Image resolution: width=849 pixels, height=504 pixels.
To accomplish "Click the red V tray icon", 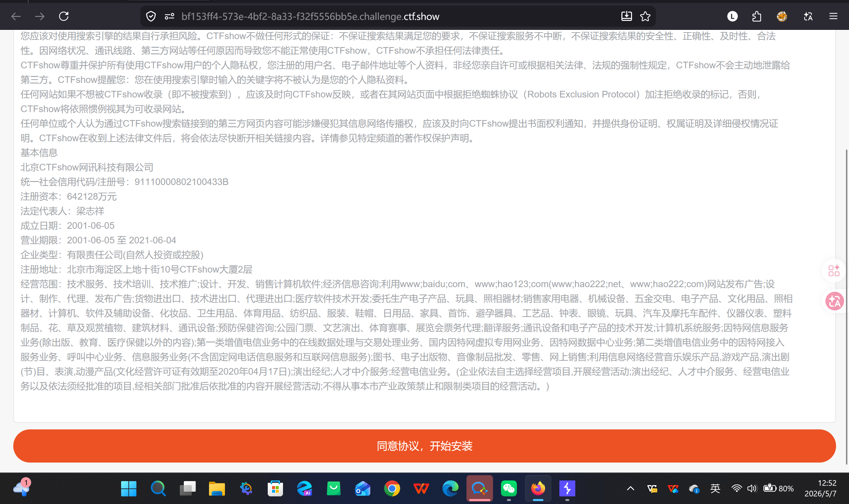I will tap(673, 489).
